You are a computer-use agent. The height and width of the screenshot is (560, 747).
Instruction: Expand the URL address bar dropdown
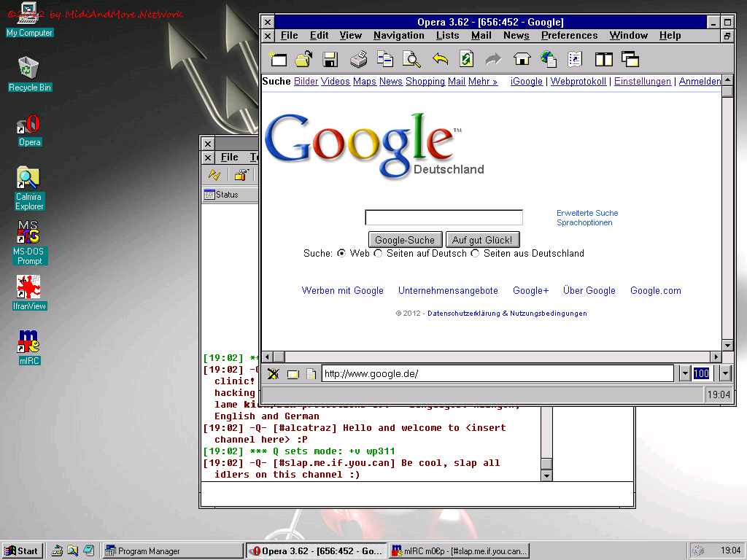click(x=684, y=373)
